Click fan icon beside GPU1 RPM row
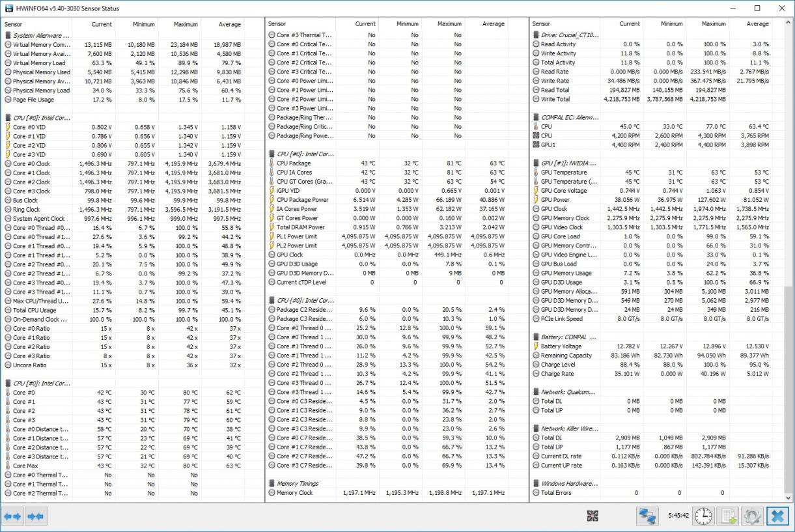 (536, 145)
